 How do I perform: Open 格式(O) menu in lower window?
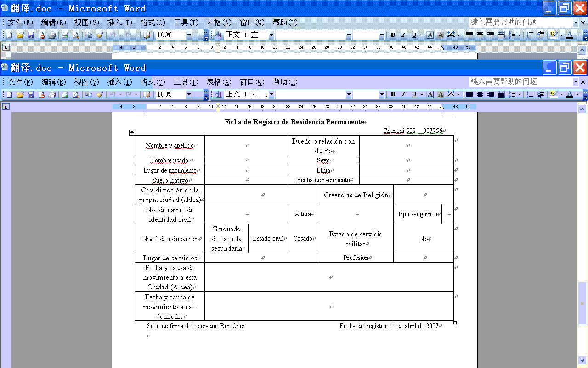pyautogui.click(x=153, y=82)
